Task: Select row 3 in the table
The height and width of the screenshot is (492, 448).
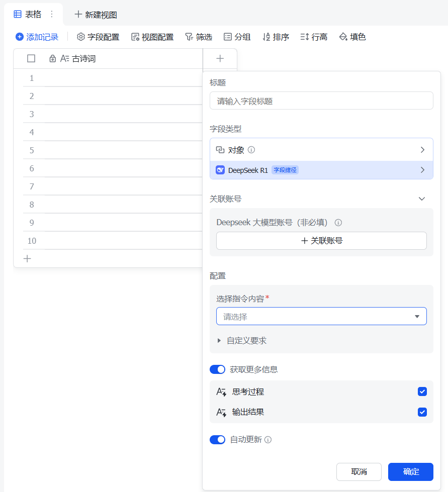Action: point(32,114)
